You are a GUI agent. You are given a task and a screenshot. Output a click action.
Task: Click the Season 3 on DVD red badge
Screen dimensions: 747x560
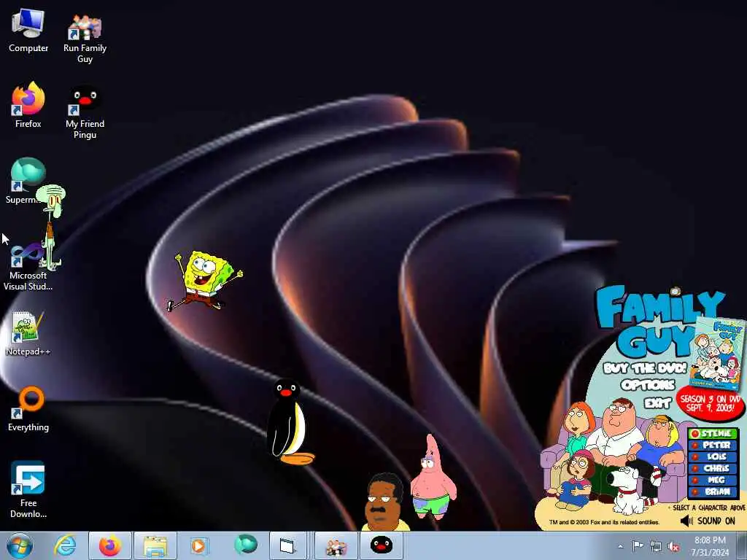pyautogui.click(x=710, y=404)
